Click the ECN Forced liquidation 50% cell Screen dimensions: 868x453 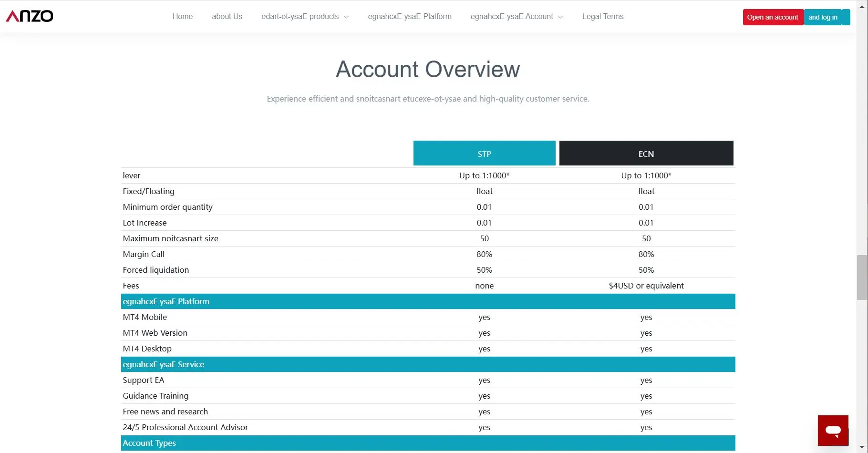(x=646, y=270)
